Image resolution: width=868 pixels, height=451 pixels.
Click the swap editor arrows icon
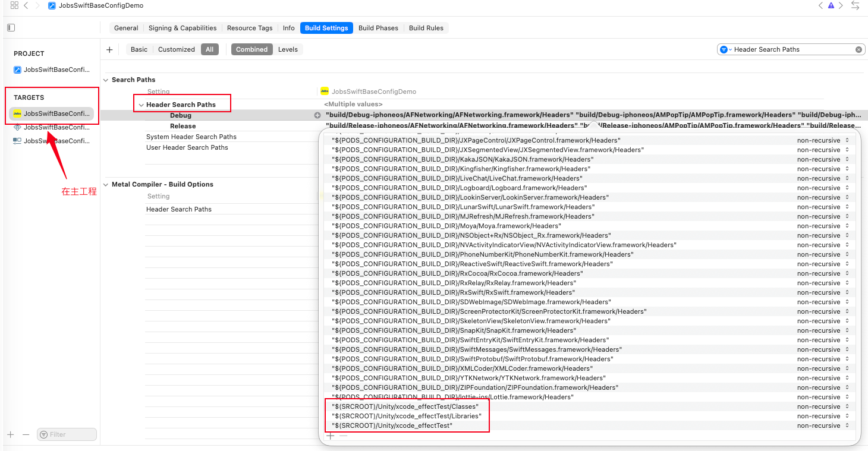(856, 5)
